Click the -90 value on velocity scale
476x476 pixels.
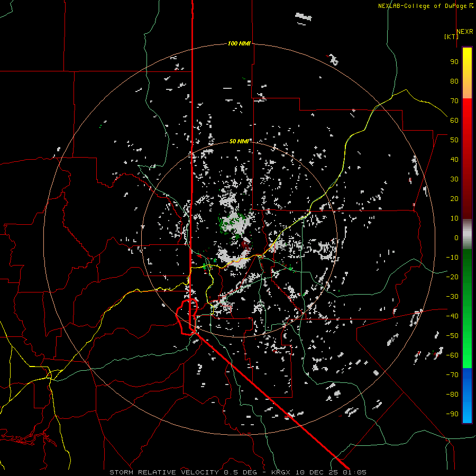click(452, 414)
